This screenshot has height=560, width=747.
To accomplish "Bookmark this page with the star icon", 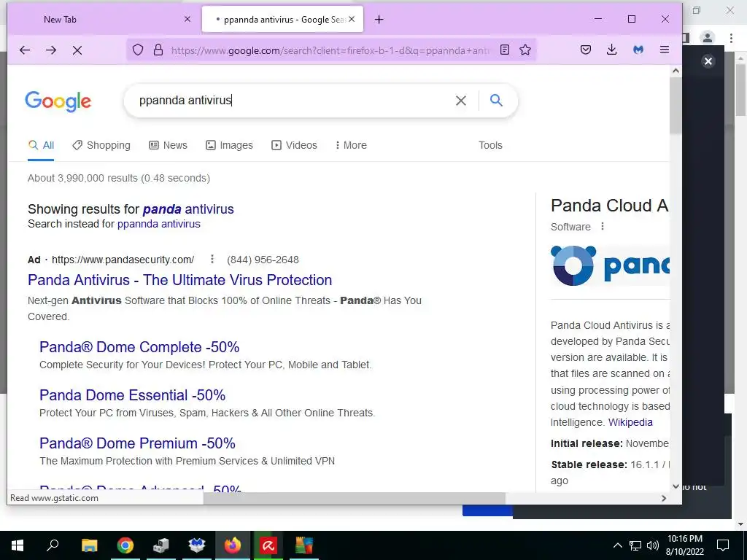I will click(x=525, y=50).
